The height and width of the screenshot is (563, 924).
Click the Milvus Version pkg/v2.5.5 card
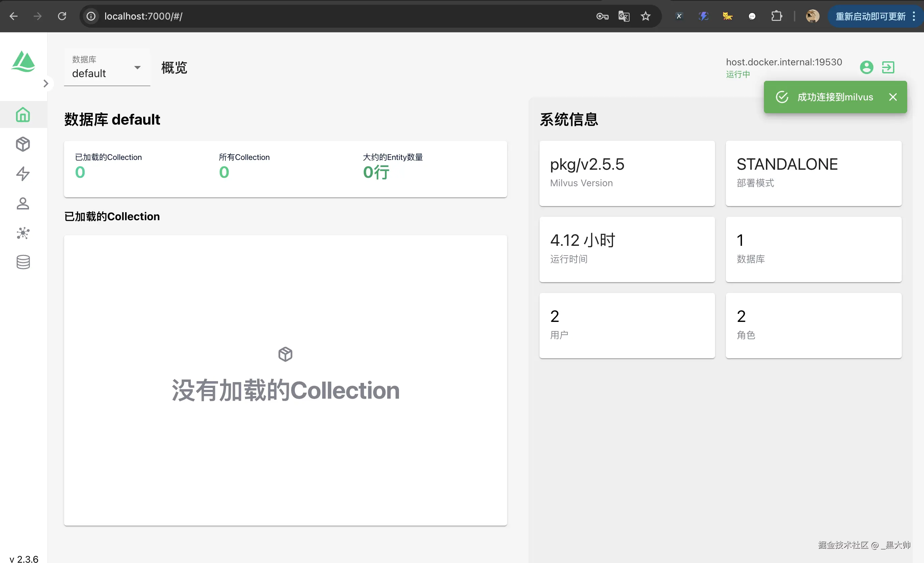tap(627, 173)
